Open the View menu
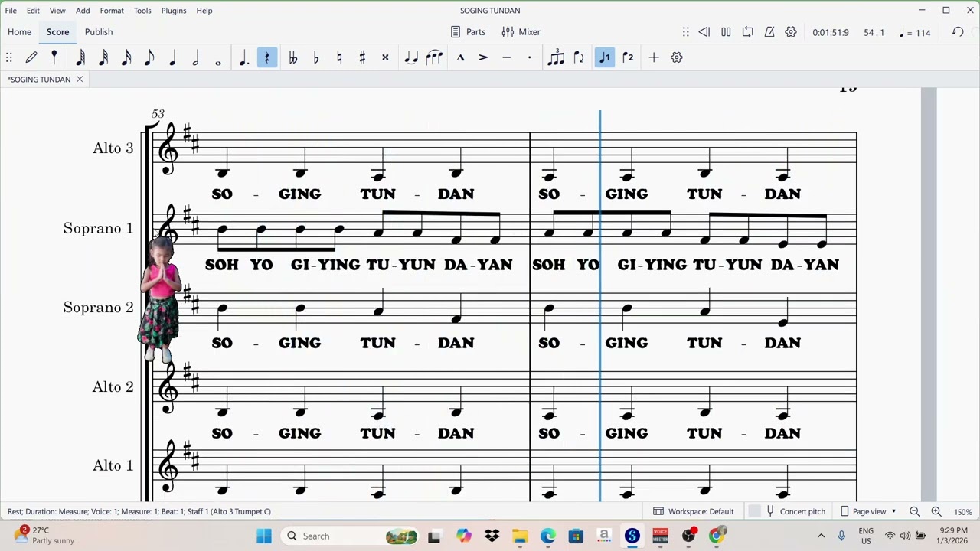Screen dimensions: 980x551 [57, 11]
